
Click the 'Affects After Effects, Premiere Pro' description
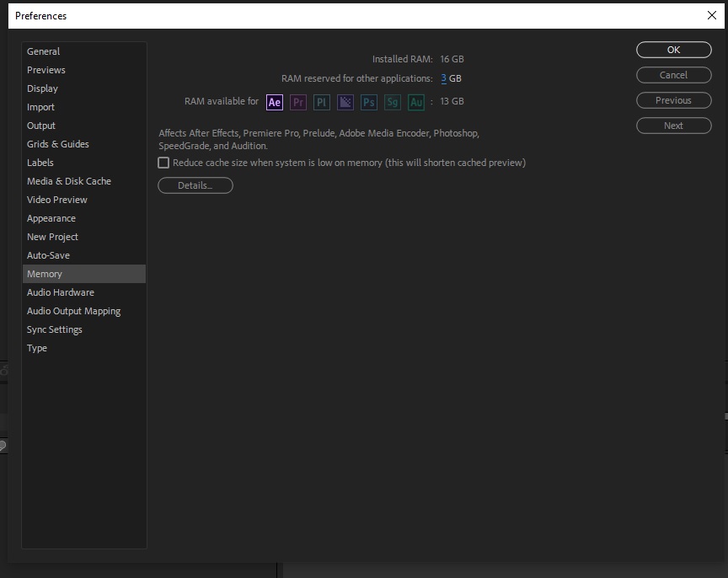[319, 139]
